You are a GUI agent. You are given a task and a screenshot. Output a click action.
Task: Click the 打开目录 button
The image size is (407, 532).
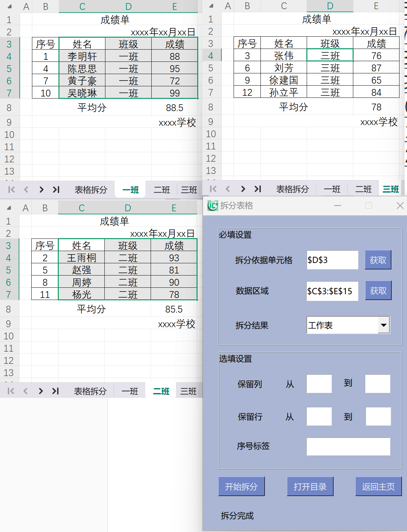[310, 486]
